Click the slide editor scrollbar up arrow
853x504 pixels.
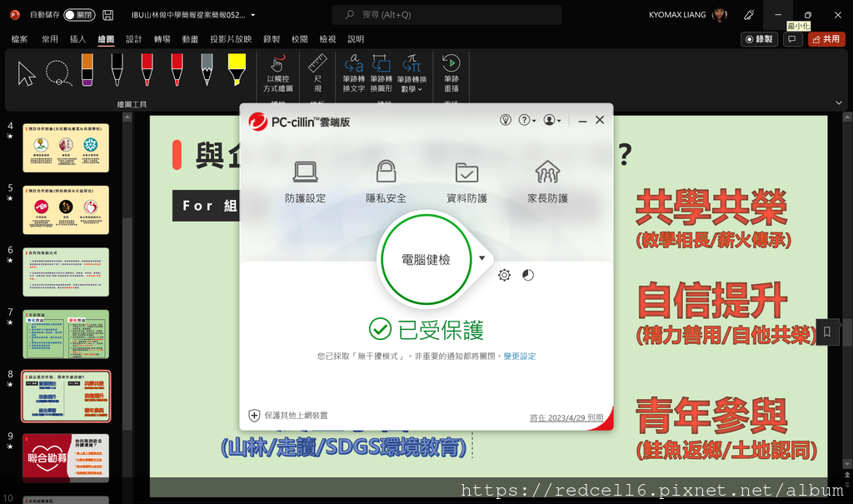click(x=847, y=117)
